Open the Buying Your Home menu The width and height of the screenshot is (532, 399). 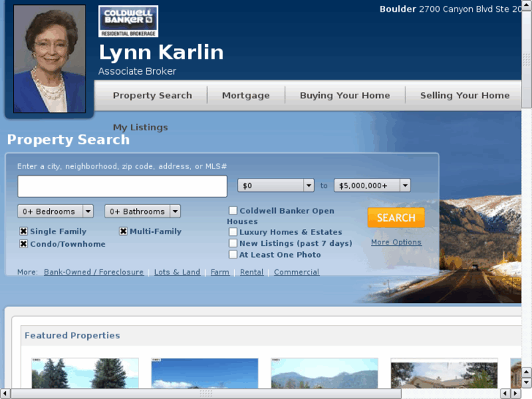tap(345, 95)
